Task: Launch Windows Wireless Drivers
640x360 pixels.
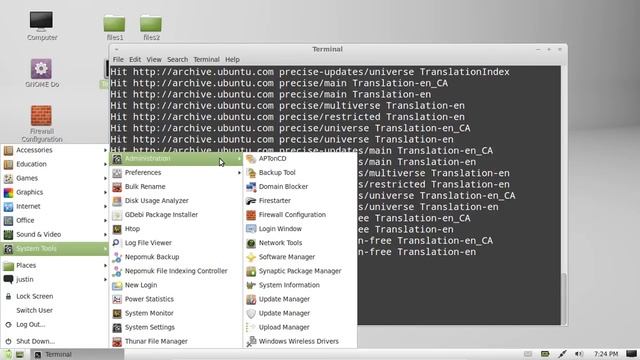Action: click(x=300, y=341)
